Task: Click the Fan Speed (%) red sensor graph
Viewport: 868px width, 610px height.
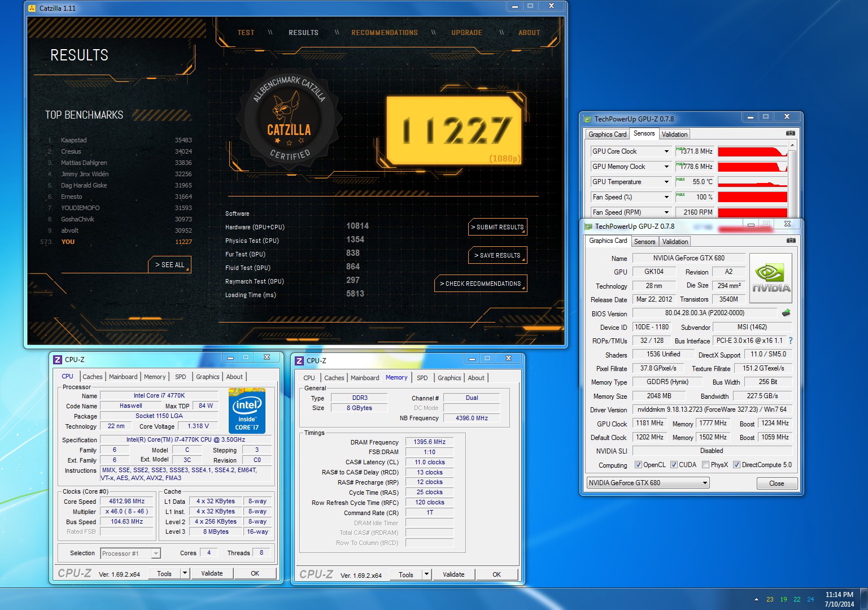Action: [x=752, y=197]
